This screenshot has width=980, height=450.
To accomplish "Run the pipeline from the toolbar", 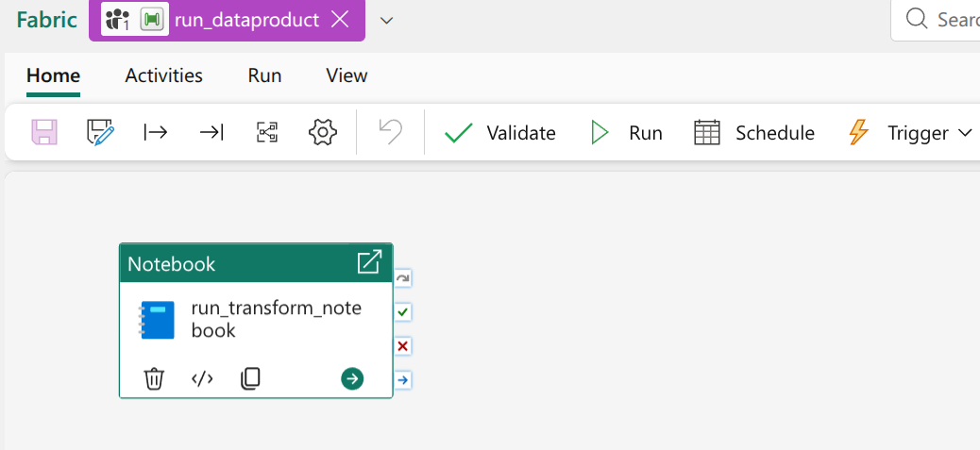I will 626,133.
